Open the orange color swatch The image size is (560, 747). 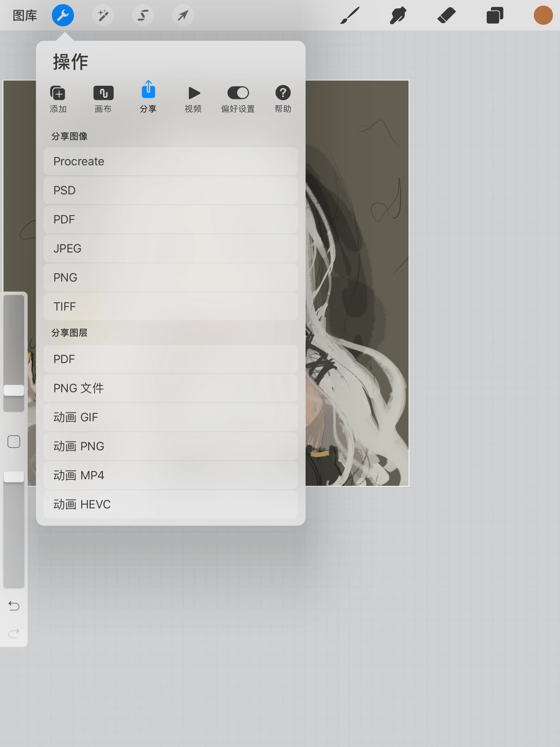[543, 15]
